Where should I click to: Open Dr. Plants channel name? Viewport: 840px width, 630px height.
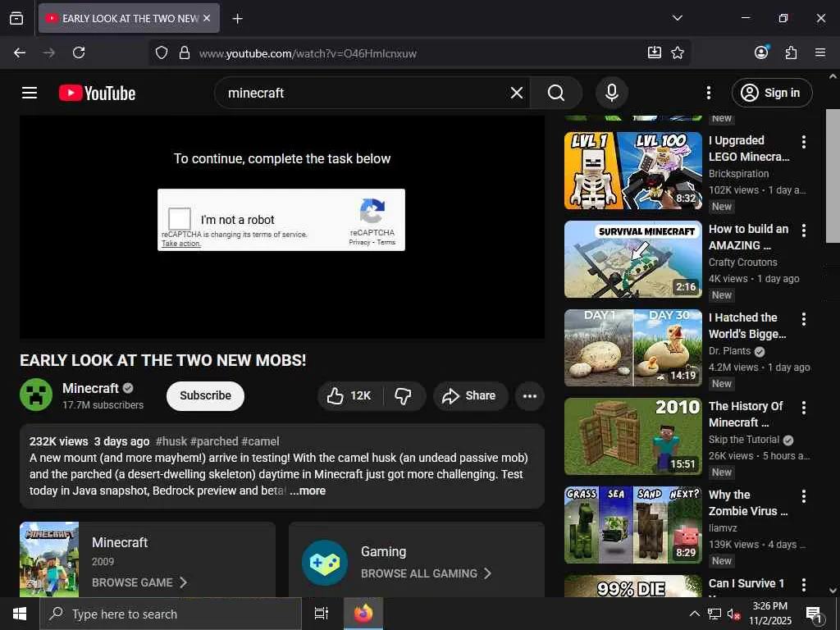729,351
